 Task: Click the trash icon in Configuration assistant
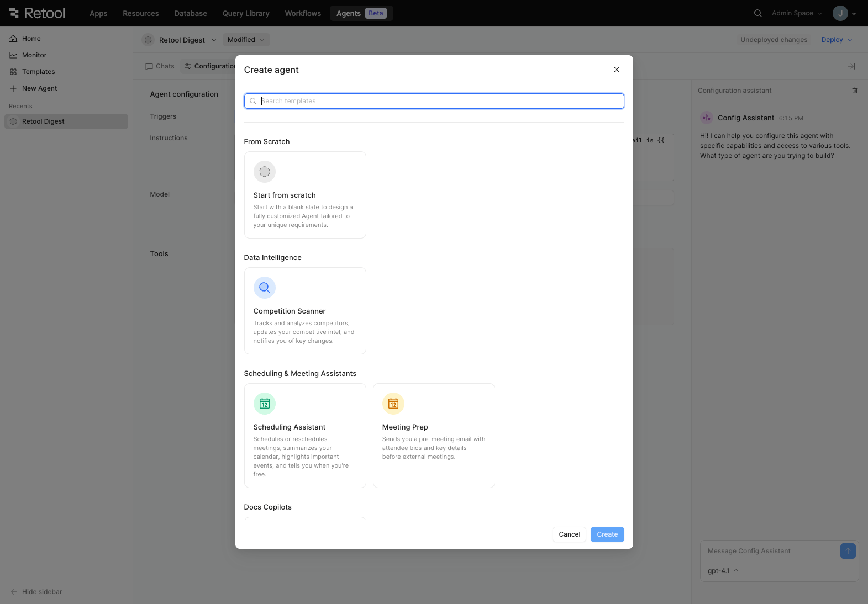(855, 91)
